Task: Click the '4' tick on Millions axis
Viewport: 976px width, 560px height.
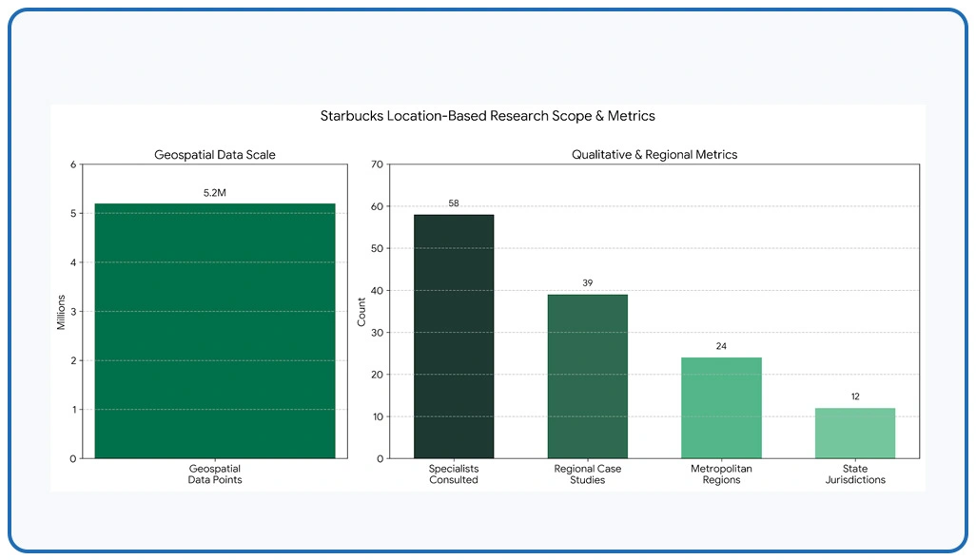Action: click(73, 262)
